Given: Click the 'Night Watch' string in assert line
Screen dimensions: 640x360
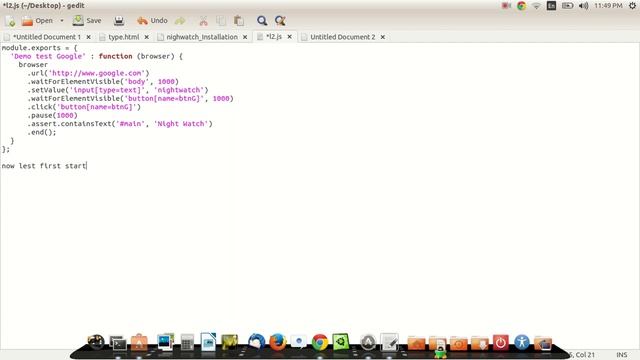Looking at the screenshot, I should tap(181, 124).
